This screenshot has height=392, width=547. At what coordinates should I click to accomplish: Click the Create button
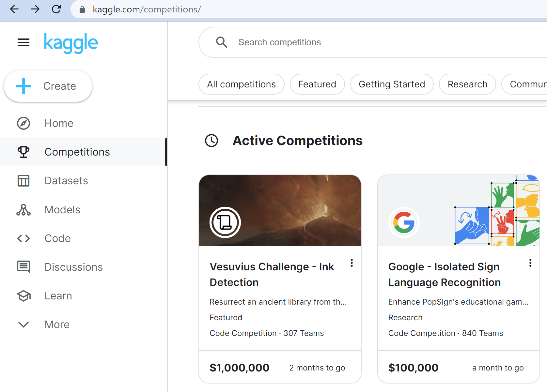[x=48, y=86]
